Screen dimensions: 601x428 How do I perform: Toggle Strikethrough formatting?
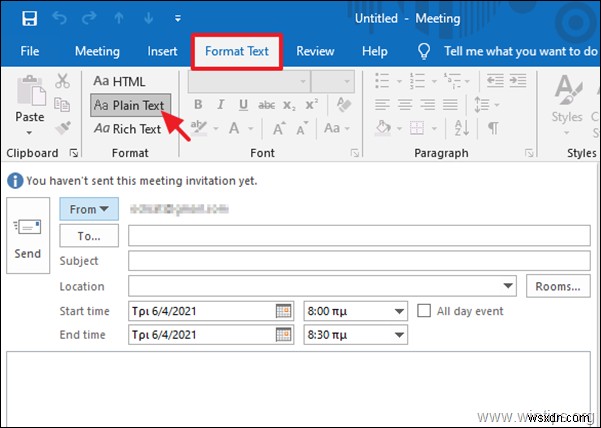point(266,105)
